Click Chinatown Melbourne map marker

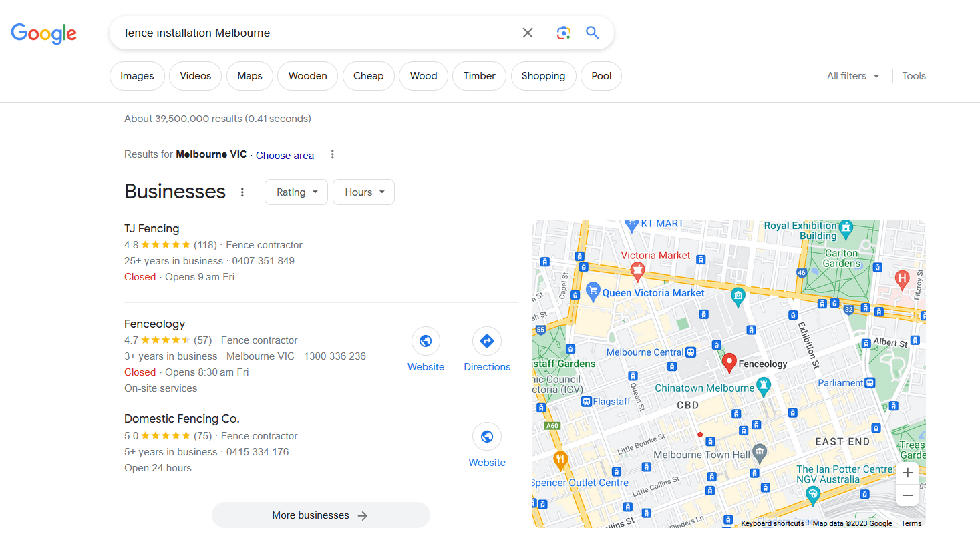[x=764, y=386]
